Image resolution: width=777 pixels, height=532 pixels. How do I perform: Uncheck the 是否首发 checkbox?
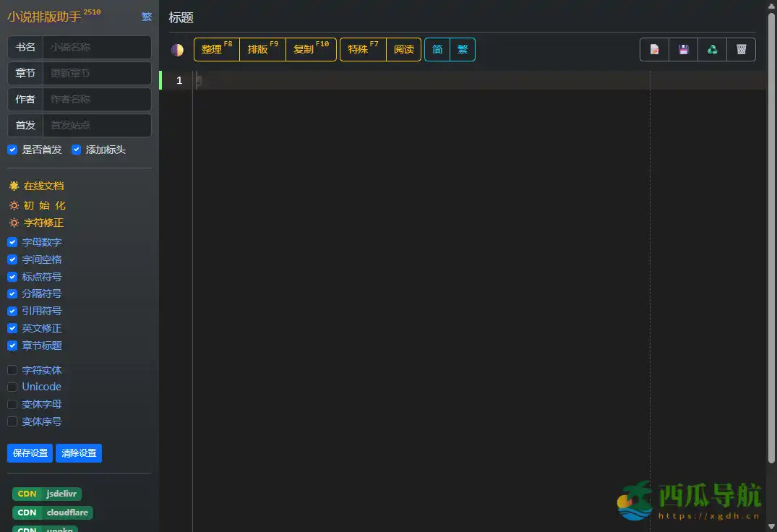(x=12, y=150)
